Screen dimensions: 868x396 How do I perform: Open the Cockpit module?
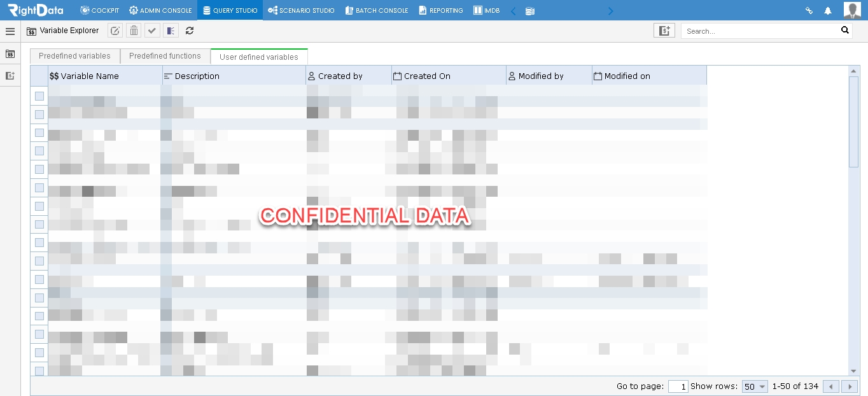click(x=99, y=10)
